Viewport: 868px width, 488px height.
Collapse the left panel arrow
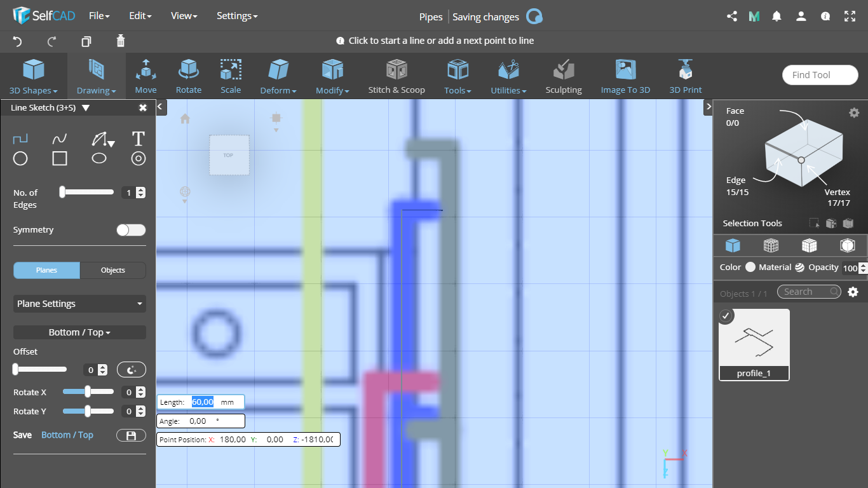point(161,107)
